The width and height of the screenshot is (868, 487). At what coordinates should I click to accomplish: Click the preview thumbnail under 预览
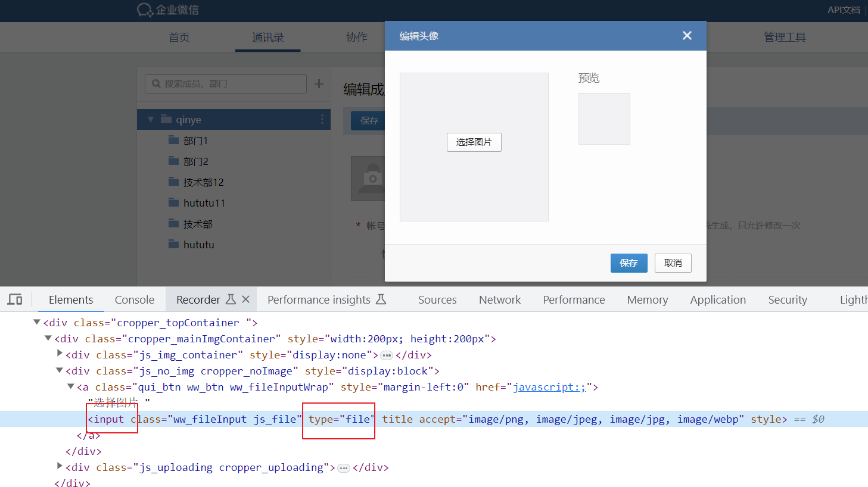pos(604,118)
